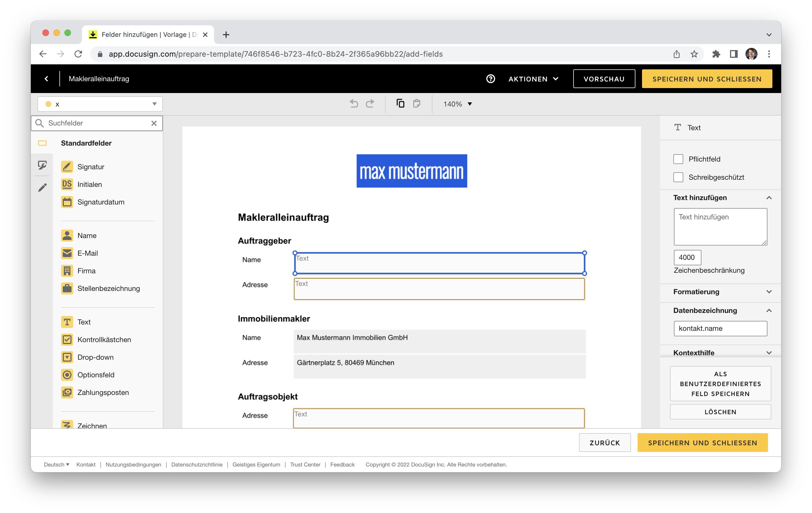The image size is (812, 513).
Task: Enable the Pflichtfeld checkbox
Action: 678,159
